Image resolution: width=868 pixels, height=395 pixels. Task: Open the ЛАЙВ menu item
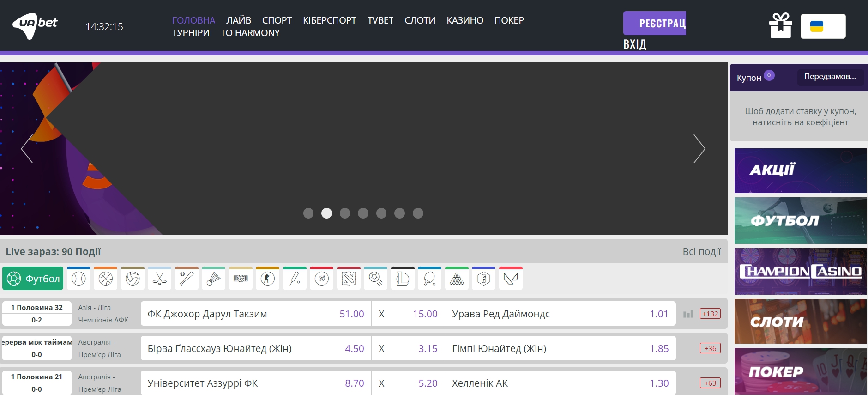tap(239, 20)
